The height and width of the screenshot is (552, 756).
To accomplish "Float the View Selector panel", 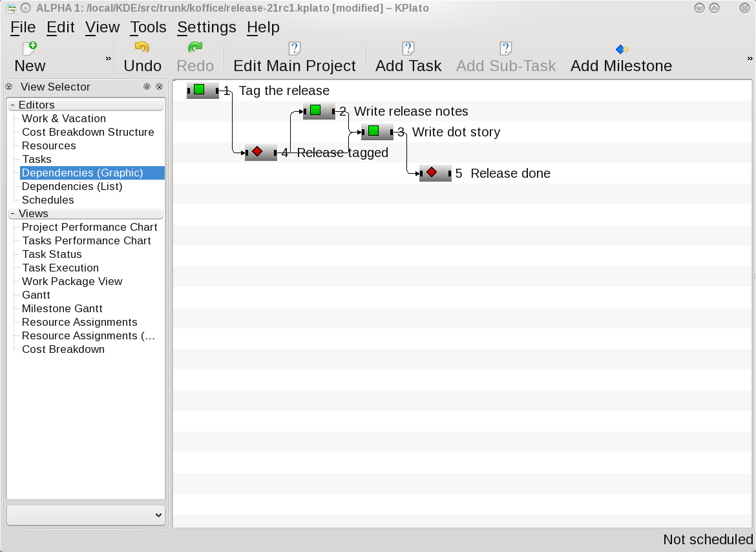I will pos(147,87).
